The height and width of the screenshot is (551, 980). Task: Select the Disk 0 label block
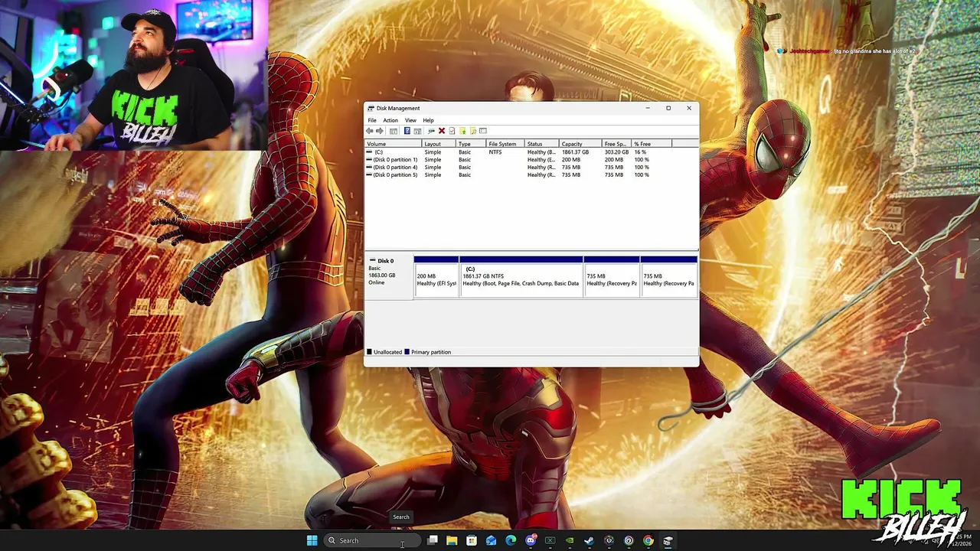(x=389, y=277)
